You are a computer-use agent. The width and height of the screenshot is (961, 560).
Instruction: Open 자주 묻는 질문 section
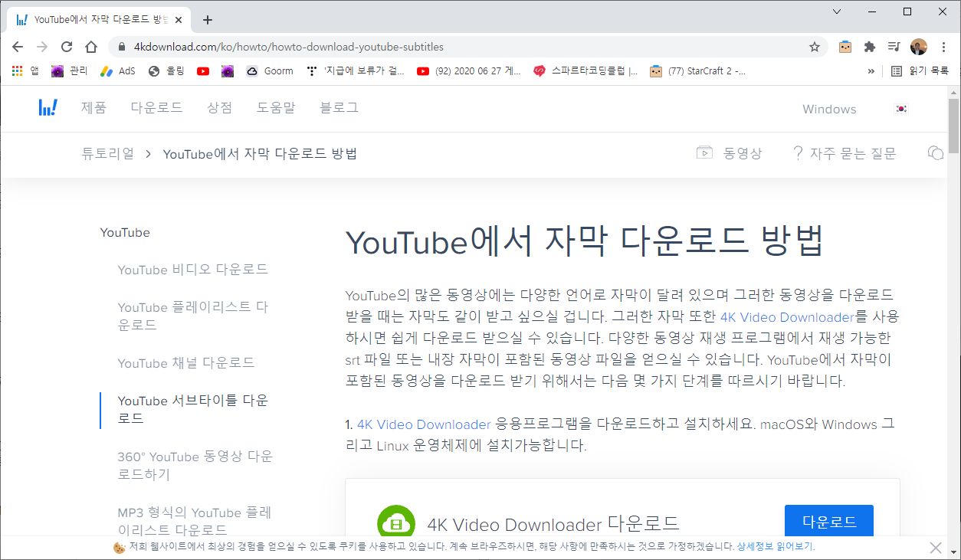coord(845,153)
